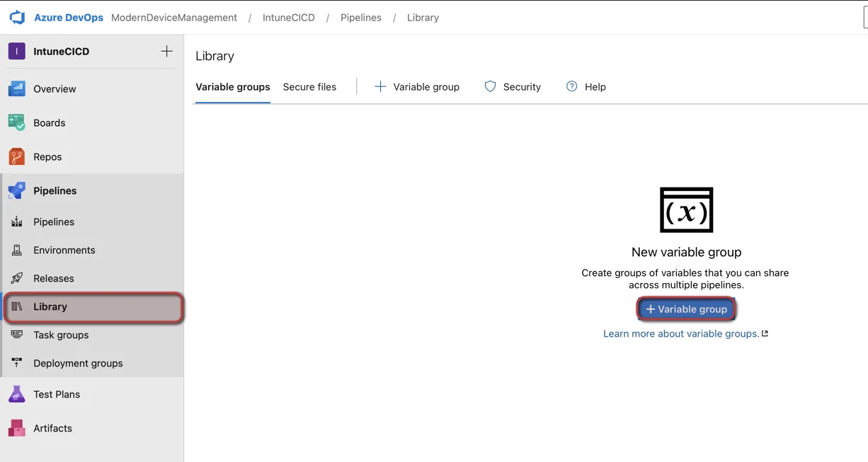Click the IntuneCICD project avatar icon
Screen dimensions: 868x462
tap(17, 51)
